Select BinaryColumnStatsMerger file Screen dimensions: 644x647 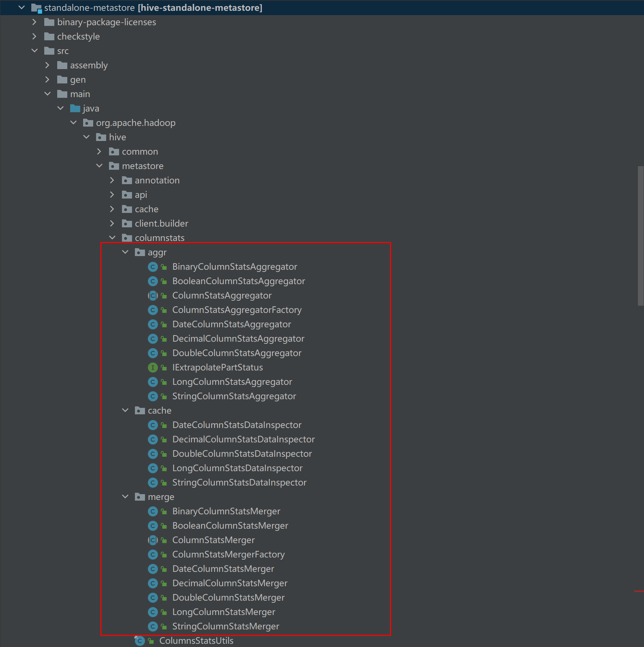point(226,511)
